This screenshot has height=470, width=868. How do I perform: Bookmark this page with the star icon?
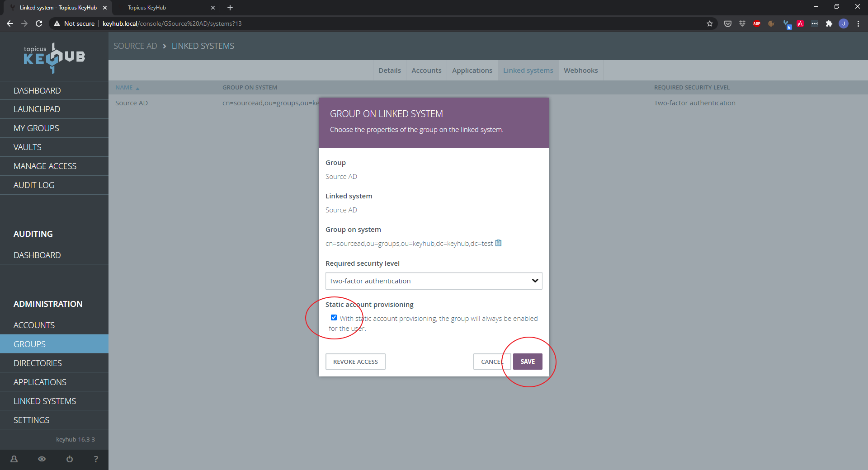(x=710, y=23)
